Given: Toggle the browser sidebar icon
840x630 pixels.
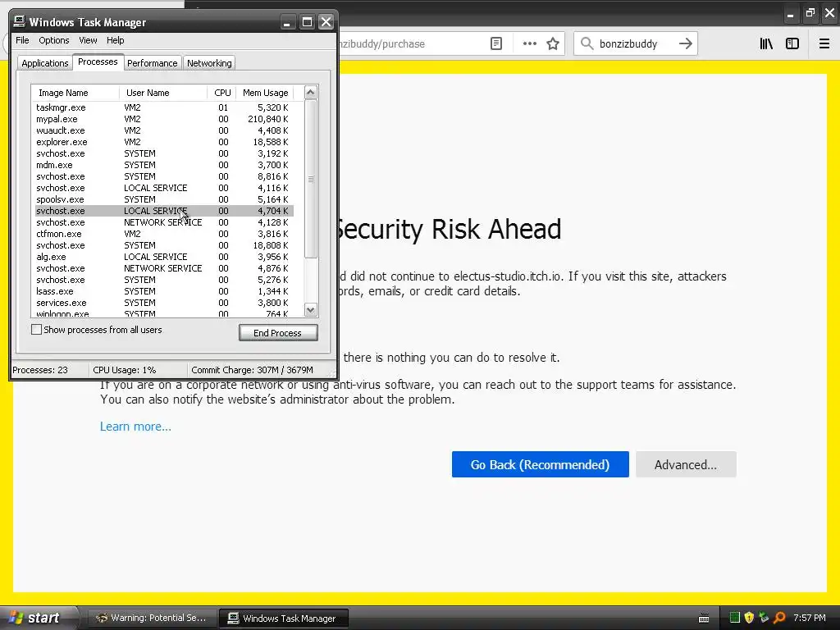Looking at the screenshot, I should (792, 43).
